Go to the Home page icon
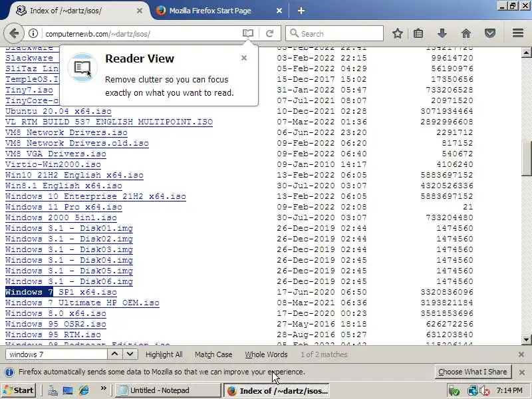The width and height of the screenshot is (532, 399). coord(466,33)
